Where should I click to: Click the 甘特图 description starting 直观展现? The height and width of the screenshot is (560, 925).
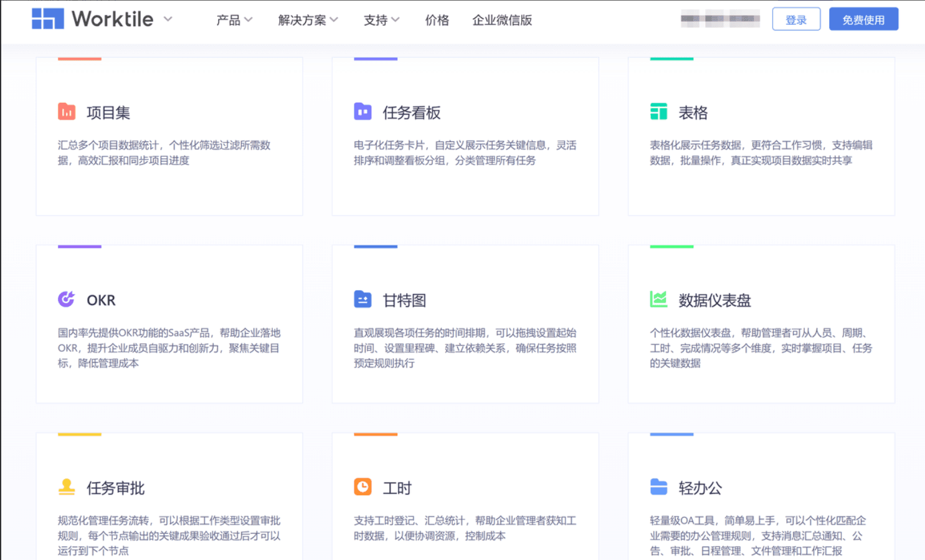click(x=465, y=348)
